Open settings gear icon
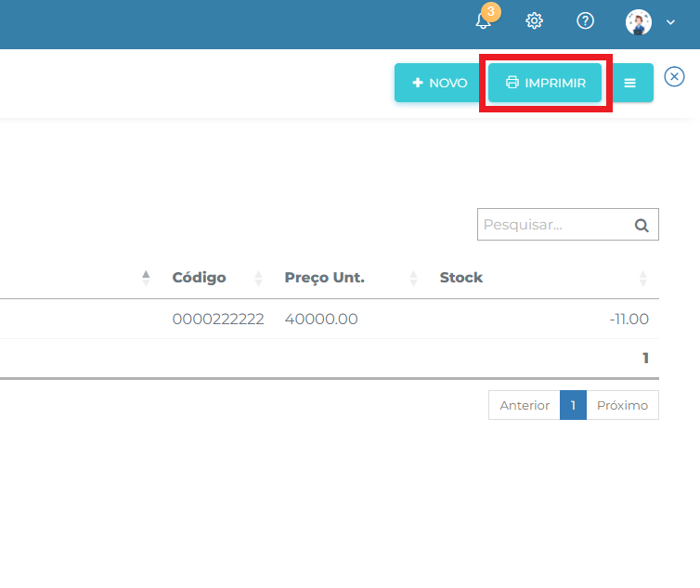Viewport: 700px width, 588px height. pos(534,20)
